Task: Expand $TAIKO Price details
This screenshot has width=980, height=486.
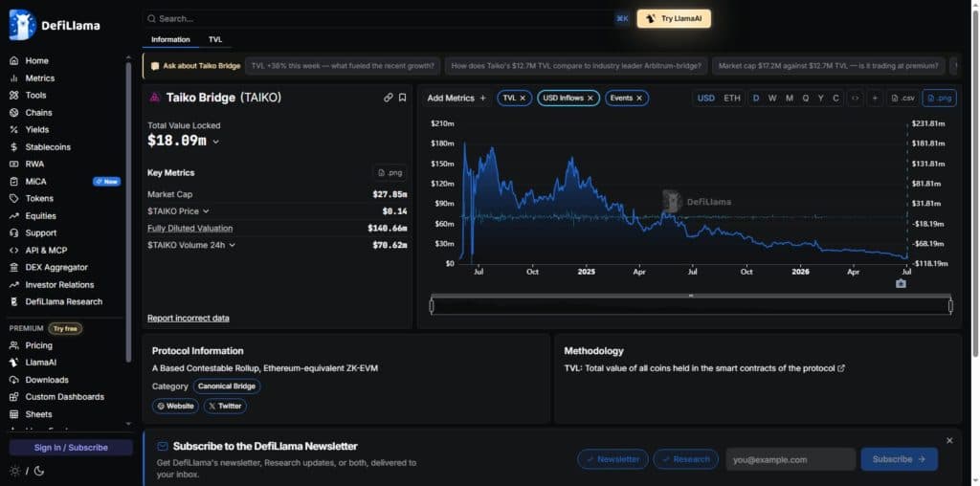Action: coord(206,211)
